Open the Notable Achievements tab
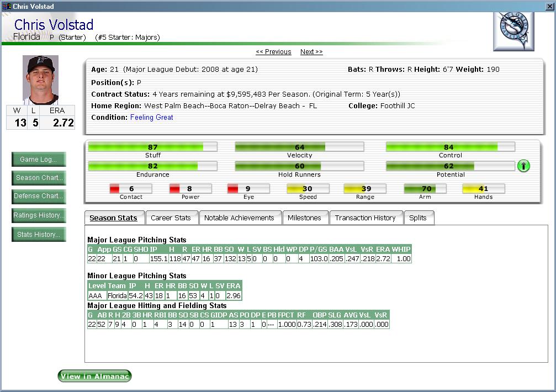Viewport: 556px width, 392px height. pos(239,218)
